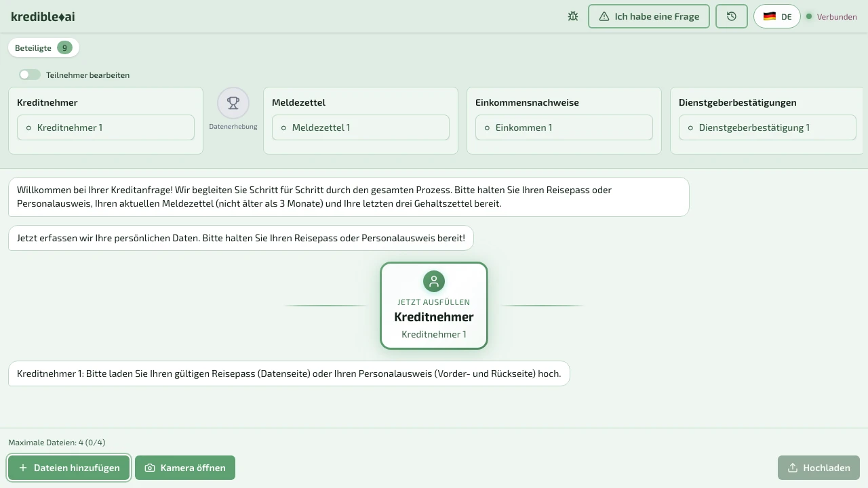
Task: Click the Hochladen upload button
Action: click(818, 468)
